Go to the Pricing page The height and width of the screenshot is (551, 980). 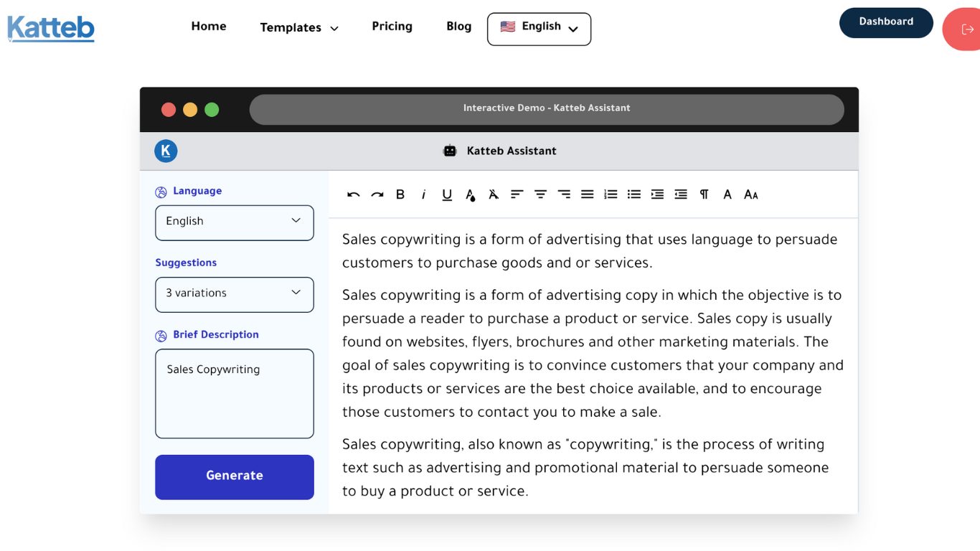[x=392, y=27]
